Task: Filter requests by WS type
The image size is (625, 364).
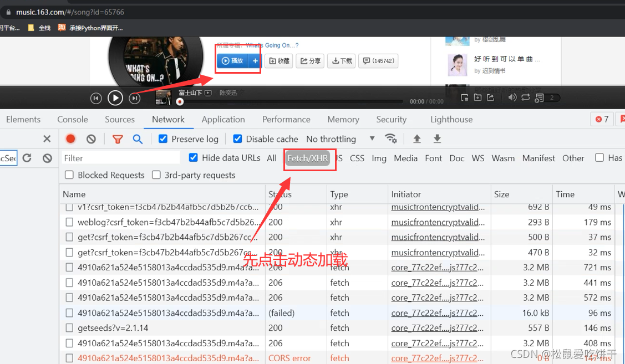Action: point(478,158)
